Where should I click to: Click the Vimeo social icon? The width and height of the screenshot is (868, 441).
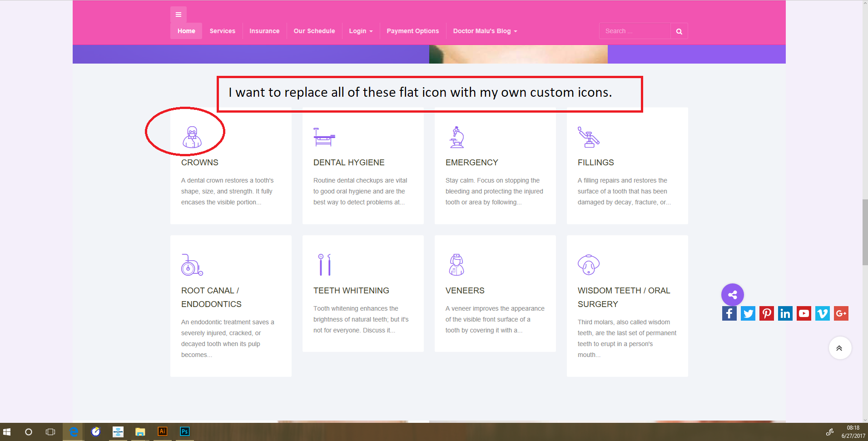click(x=822, y=313)
